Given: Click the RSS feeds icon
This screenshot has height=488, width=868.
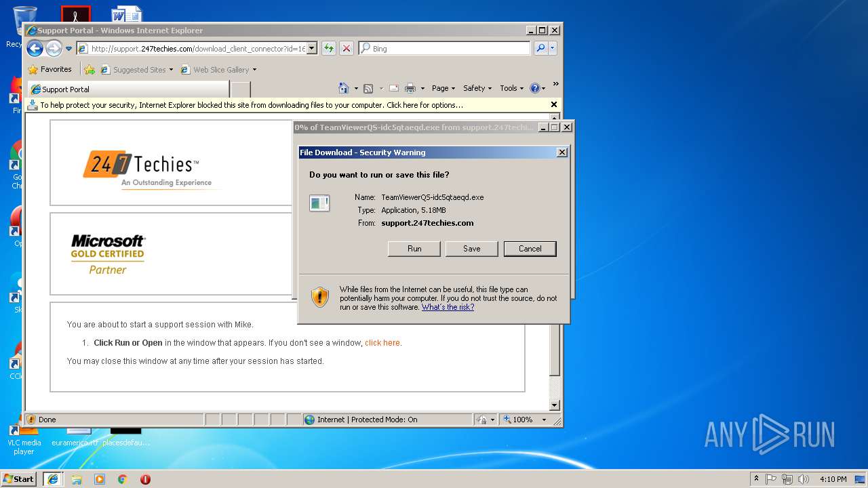Looking at the screenshot, I should [x=368, y=88].
